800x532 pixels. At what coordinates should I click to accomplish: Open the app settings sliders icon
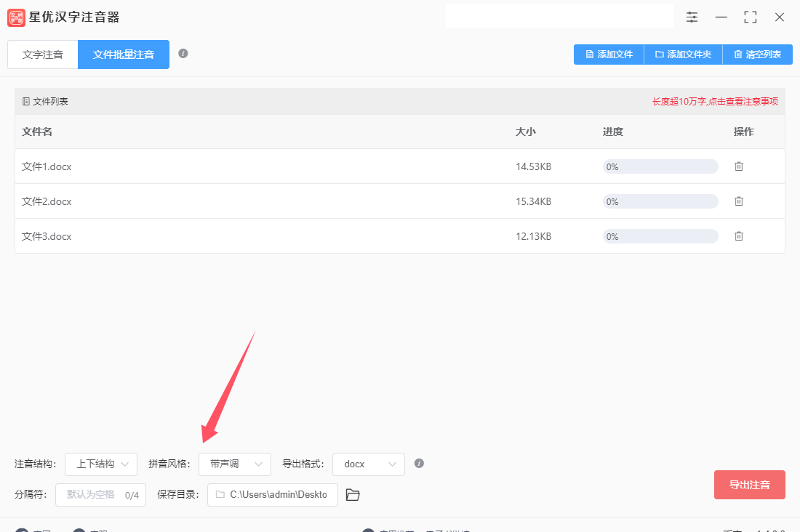(692, 17)
